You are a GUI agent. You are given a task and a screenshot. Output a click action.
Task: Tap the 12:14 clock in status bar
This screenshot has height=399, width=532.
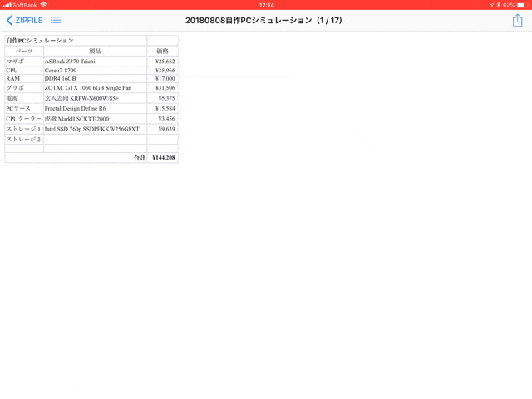tap(266, 5)
